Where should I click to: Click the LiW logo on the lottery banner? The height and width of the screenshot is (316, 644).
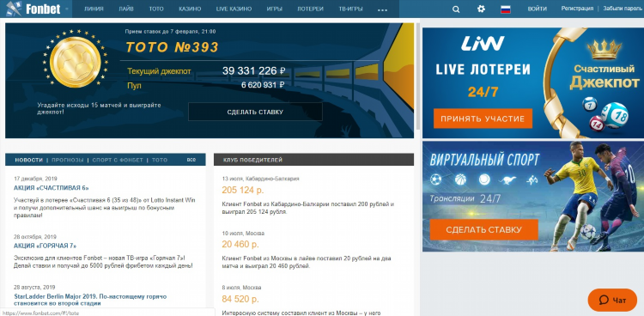click(483, 44)
